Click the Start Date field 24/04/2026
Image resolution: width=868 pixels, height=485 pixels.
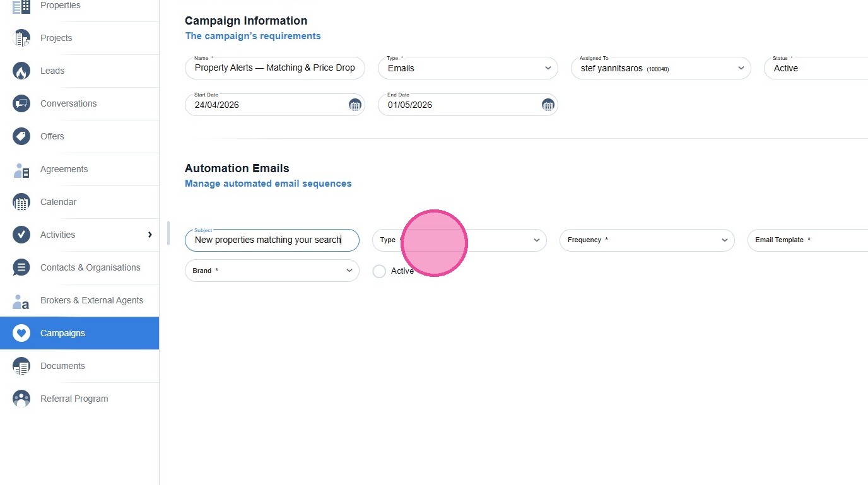point(275,105)
